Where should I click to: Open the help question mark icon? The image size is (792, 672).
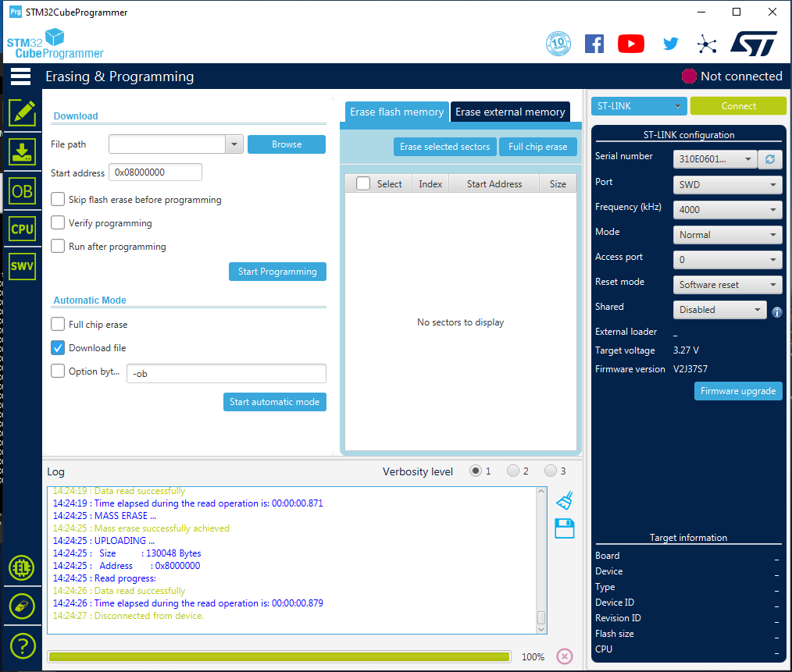(22, 645)
